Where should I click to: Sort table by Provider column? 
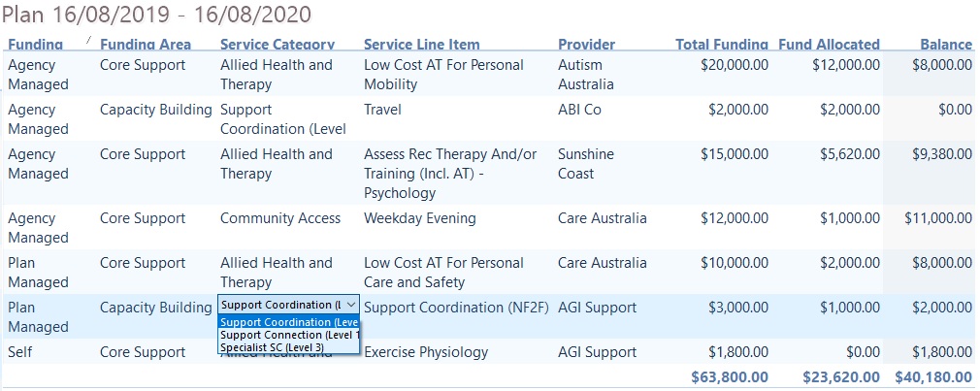[586, 45]
